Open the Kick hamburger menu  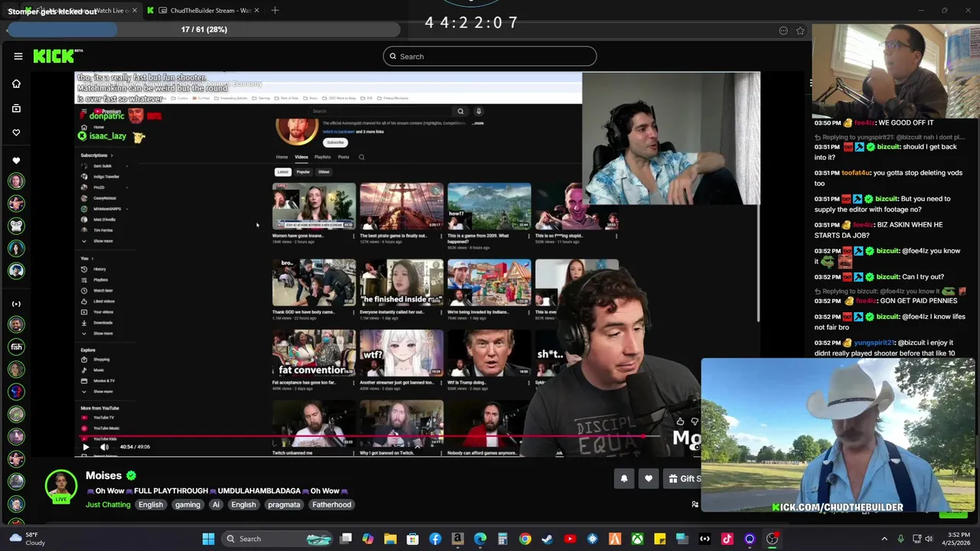[x=18, y=56]
